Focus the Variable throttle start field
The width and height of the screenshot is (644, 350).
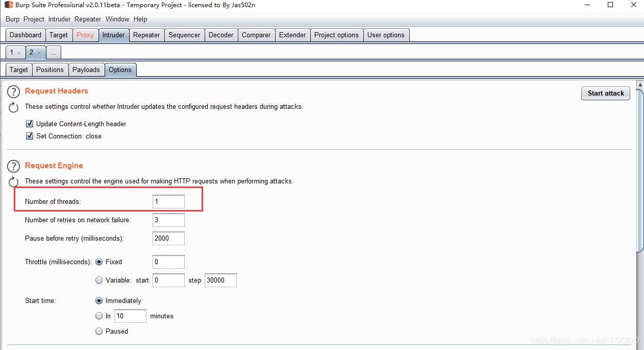pyautogui.click(x=168, y=280)
